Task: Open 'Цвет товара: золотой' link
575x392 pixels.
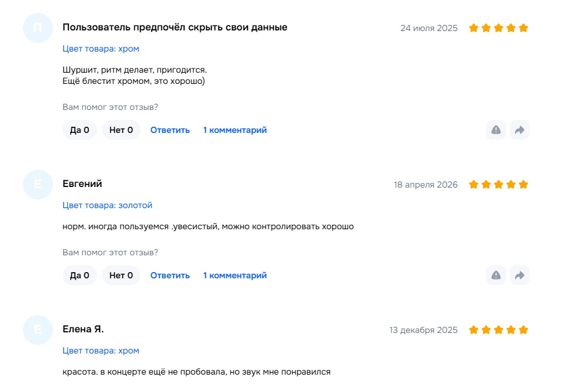Action: [x=108, y=205]
